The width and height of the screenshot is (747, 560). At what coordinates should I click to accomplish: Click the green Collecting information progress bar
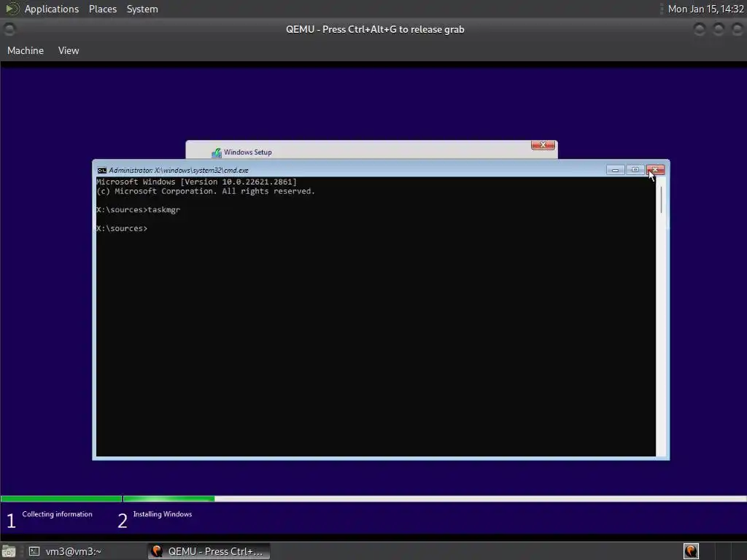point(61,499)
